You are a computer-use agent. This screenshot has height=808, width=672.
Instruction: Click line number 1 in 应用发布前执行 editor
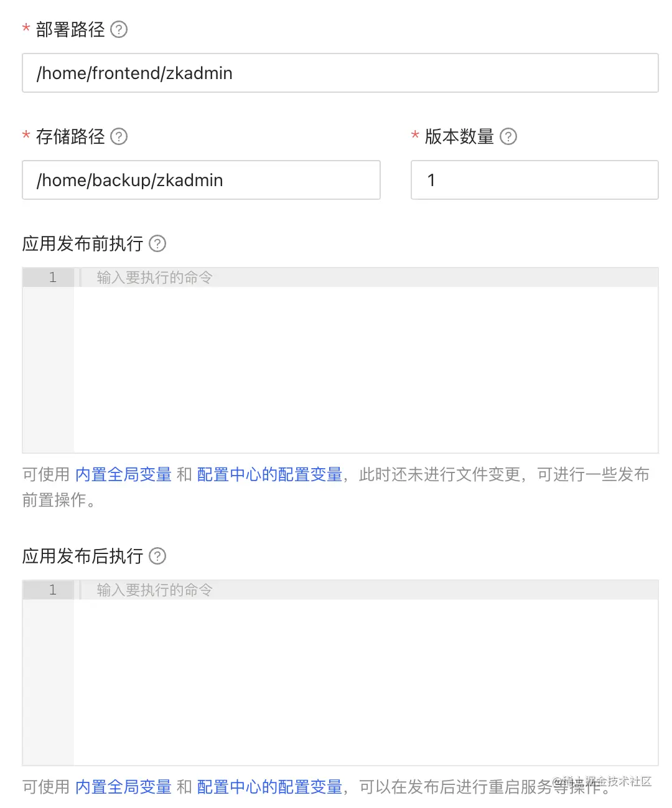[53, 278]
